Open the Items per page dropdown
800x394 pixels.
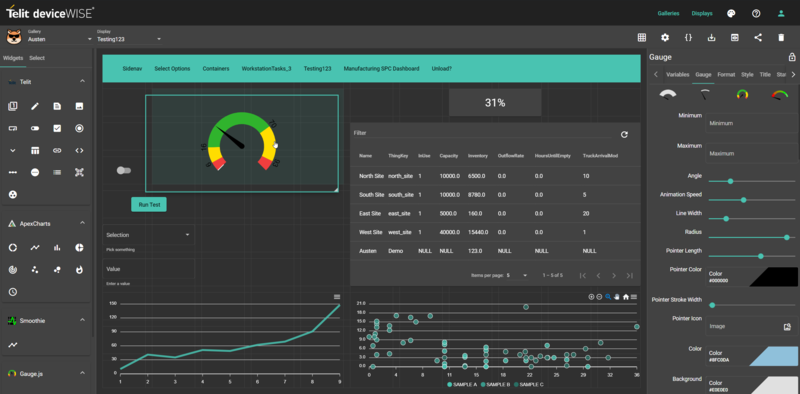(x=517, y=276)
